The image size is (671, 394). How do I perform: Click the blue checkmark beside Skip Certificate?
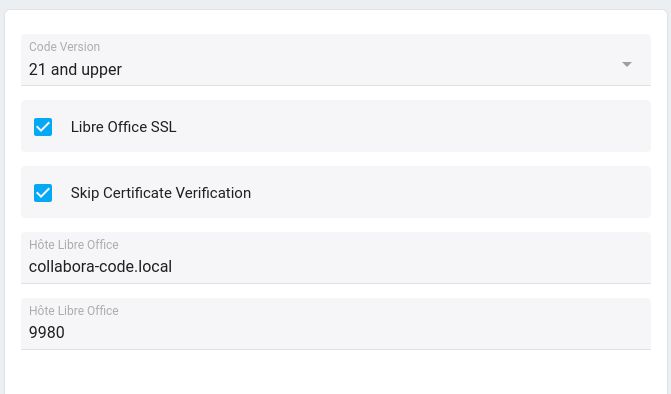[43, 193]
